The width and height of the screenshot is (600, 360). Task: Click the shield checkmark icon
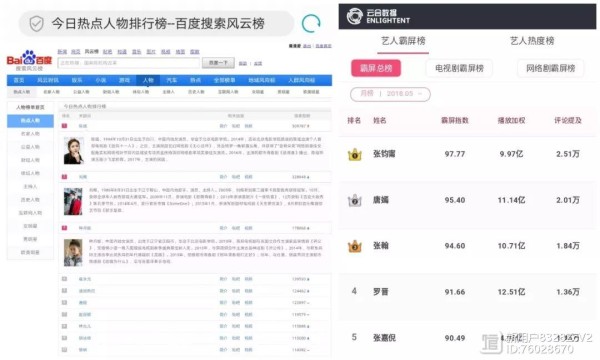pos(36,24)
